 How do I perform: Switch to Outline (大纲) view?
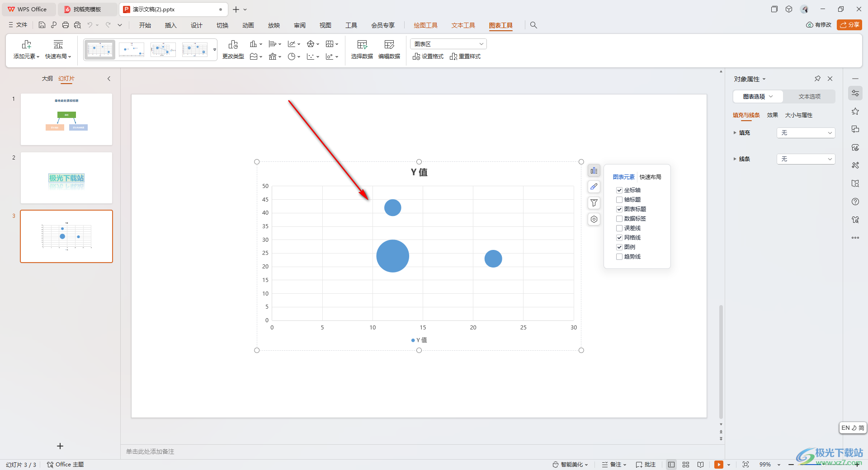coord(47,79)
